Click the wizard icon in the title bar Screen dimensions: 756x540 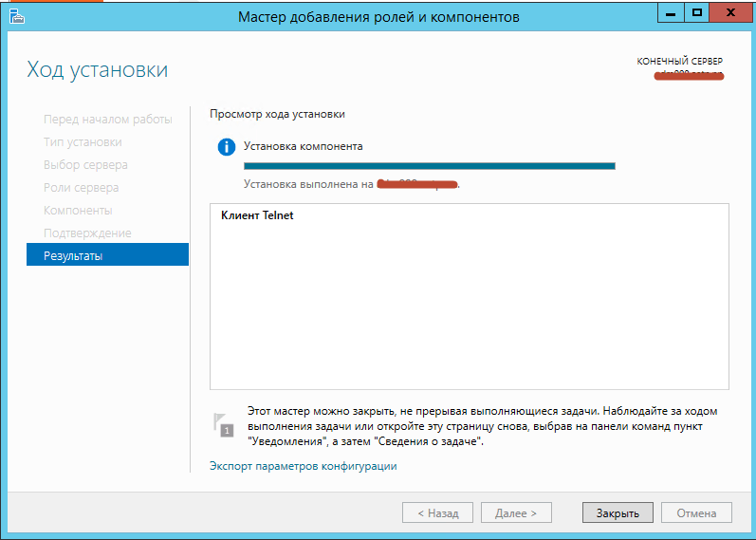tap(17, 16)
